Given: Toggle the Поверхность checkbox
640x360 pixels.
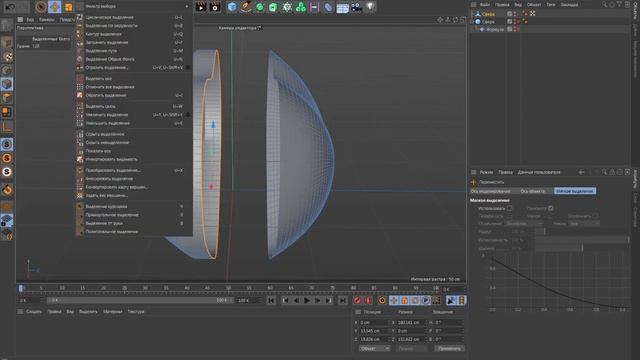Looking at the screenshot, I should (x=509, y=216).
